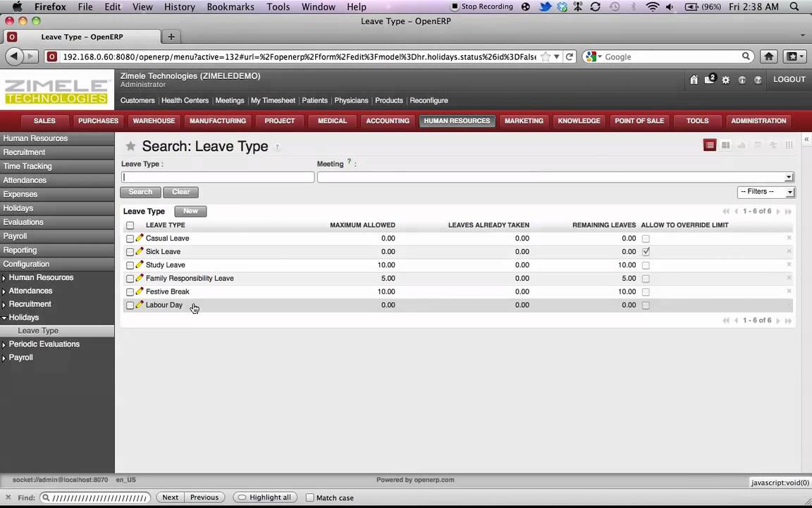The image size is (812, 508).
Task: Click LOGOUT link
Action: (x=789, y=79)
